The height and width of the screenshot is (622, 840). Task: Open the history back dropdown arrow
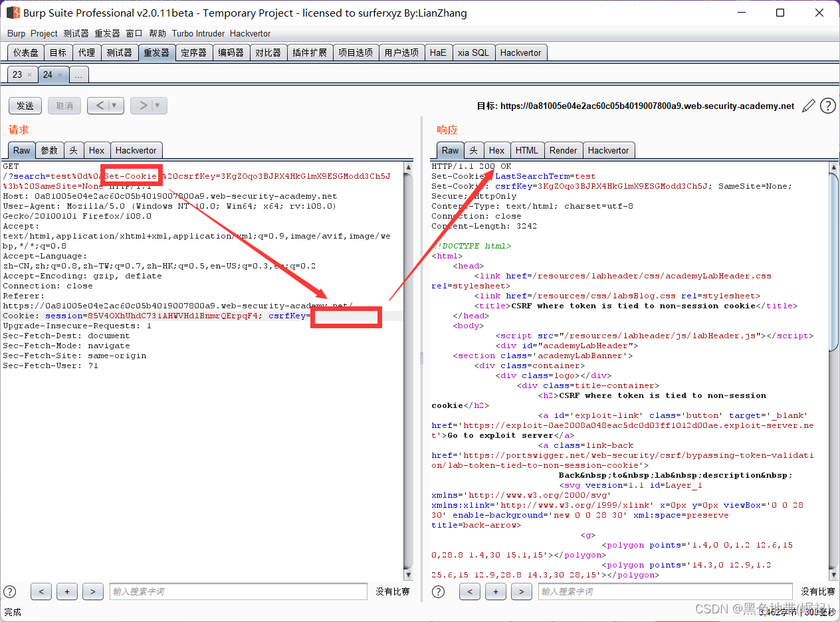click(x=114, y=106)
